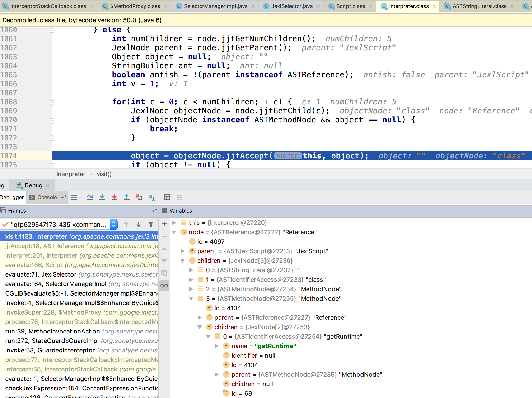Click the step-into icon in debugger toolbar

[104, 197]
